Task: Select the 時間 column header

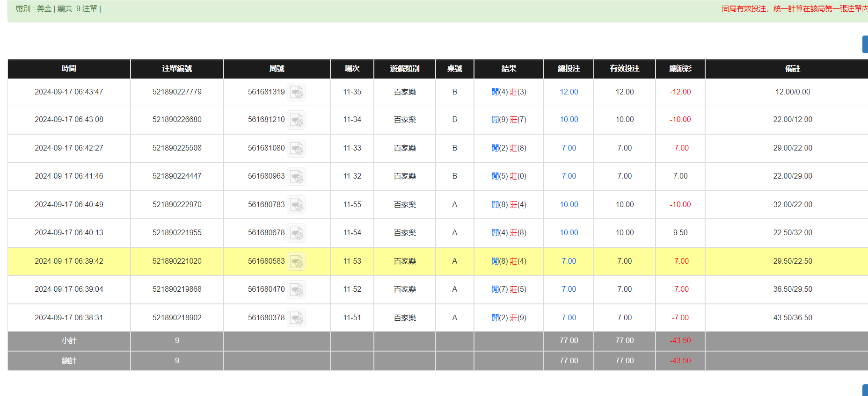Action: coord(69,69)
